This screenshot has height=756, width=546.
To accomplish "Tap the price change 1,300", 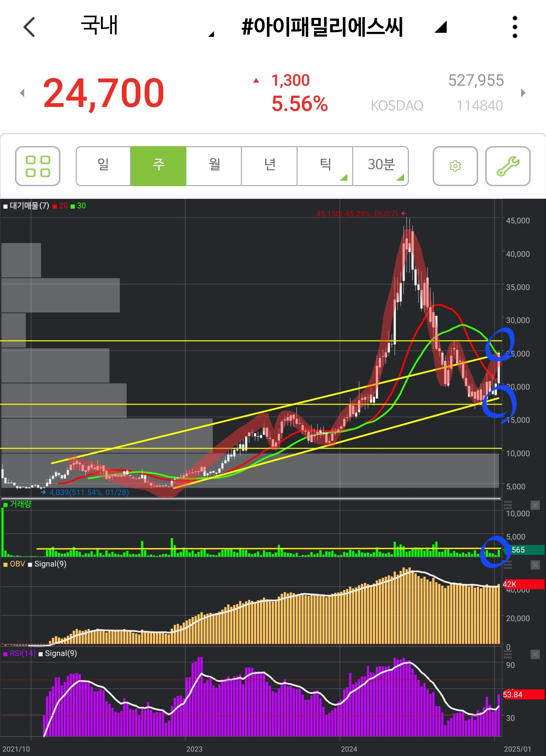I will pos(290,81).
